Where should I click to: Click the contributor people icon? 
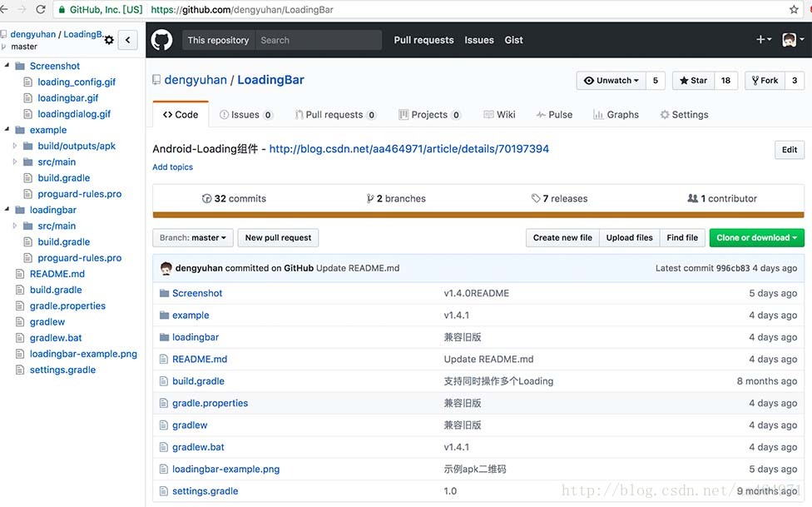tap(692, 198)
